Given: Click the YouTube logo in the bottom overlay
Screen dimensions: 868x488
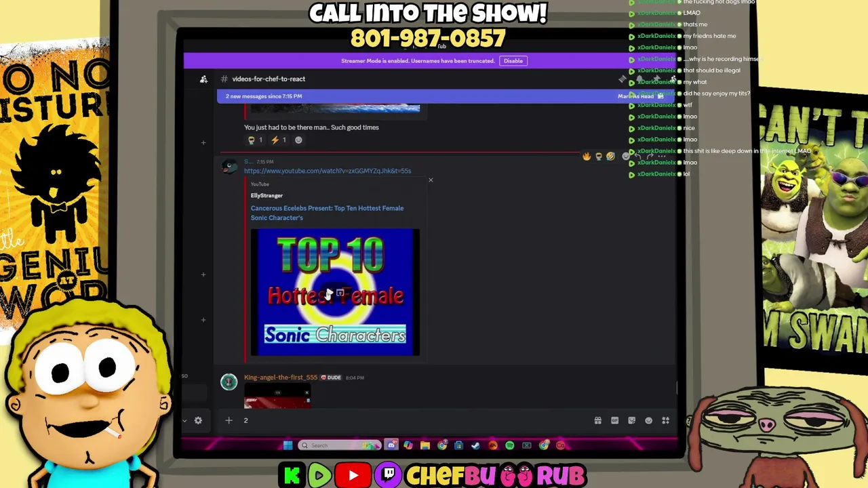Looking at the screenshot, I should coord(353,475).
